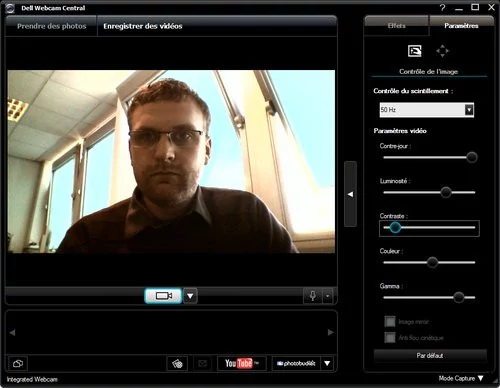Expand the dropdown arrow next to photobucket
This screenshot has height=388, width=500.
327,363
